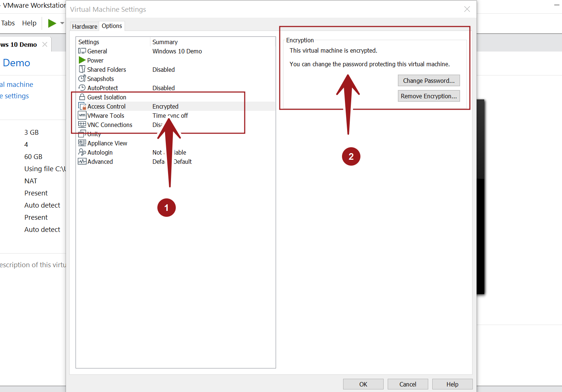Open Shared Folders settings
Image resolution: width=562 pixels, height=392 pixels.
106,69
